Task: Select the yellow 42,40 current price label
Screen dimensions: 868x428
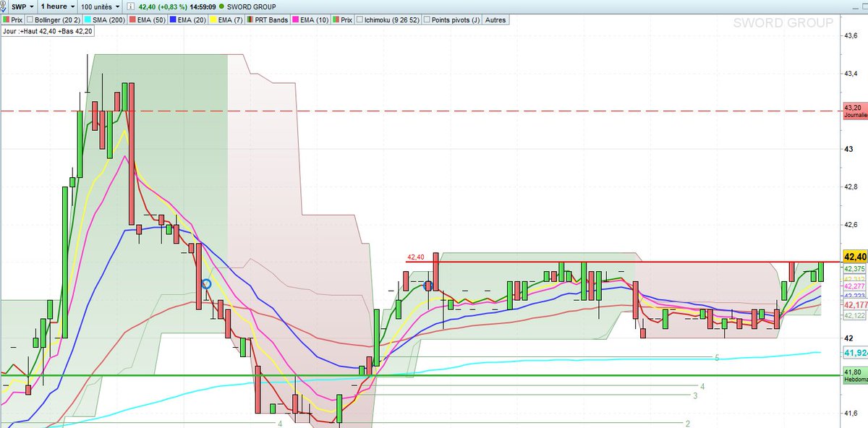Action: 855,257
